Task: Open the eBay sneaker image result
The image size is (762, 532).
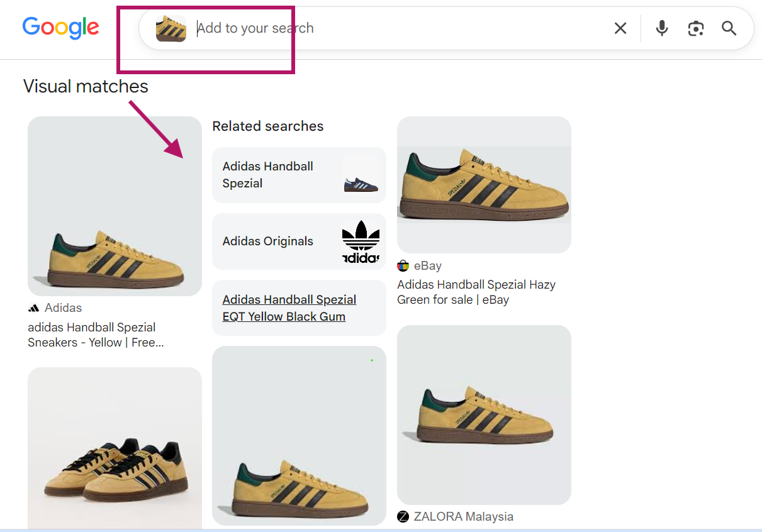Action: 484,185
